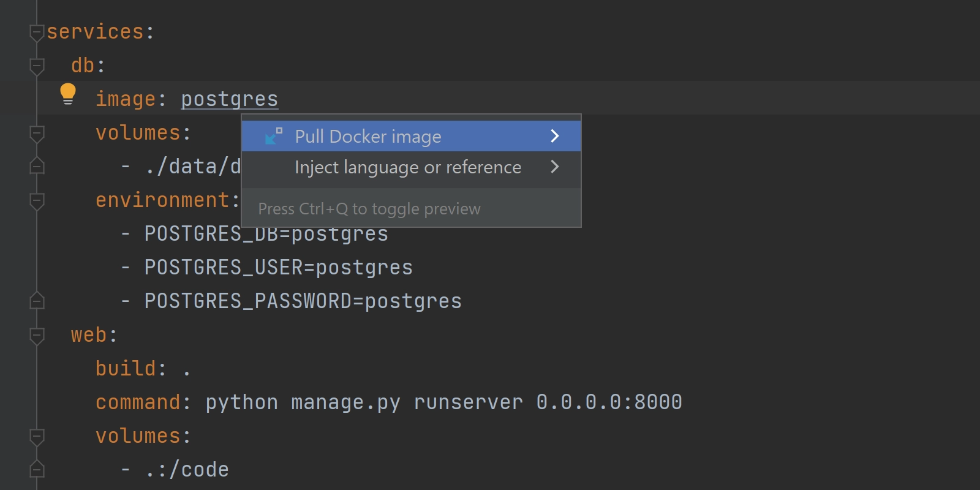Click the underlined postgres image name
This screenshot has width=980, height=490.
tap(230, 99)
